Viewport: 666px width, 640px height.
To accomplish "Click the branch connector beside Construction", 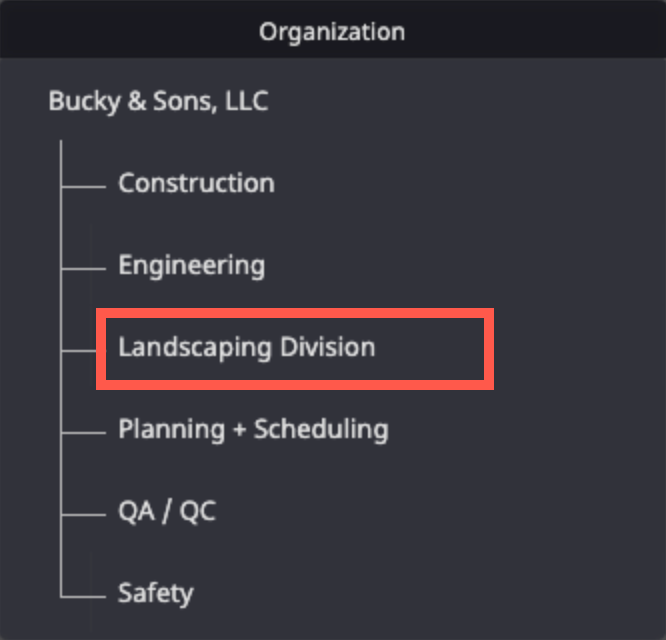I will pyautogui.click(x=83, y=186).
